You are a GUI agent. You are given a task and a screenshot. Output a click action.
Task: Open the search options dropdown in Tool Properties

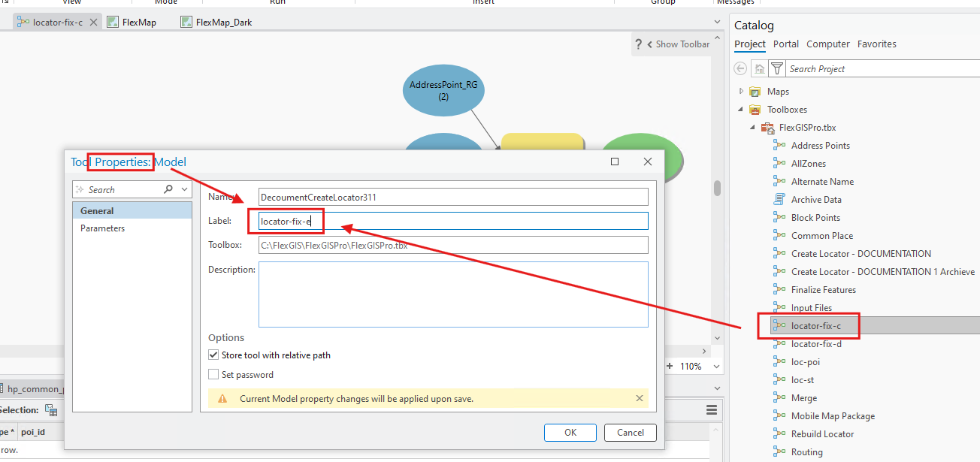(185, 189)
